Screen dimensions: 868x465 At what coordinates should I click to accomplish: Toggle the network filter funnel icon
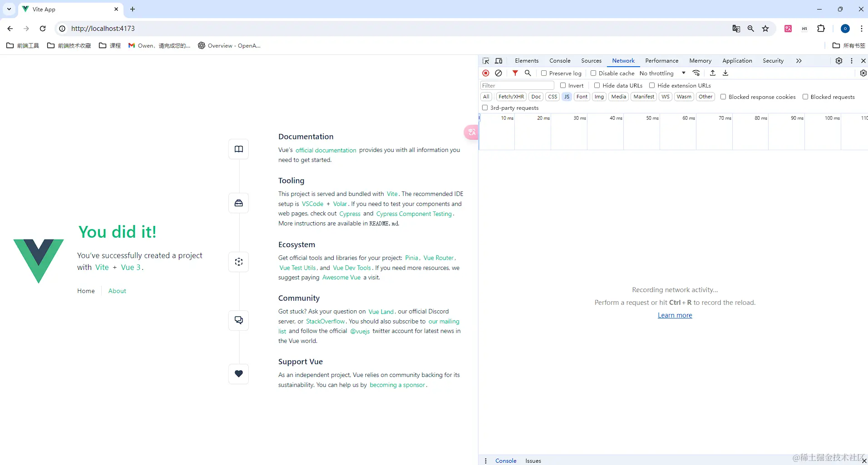coord(515,73)
